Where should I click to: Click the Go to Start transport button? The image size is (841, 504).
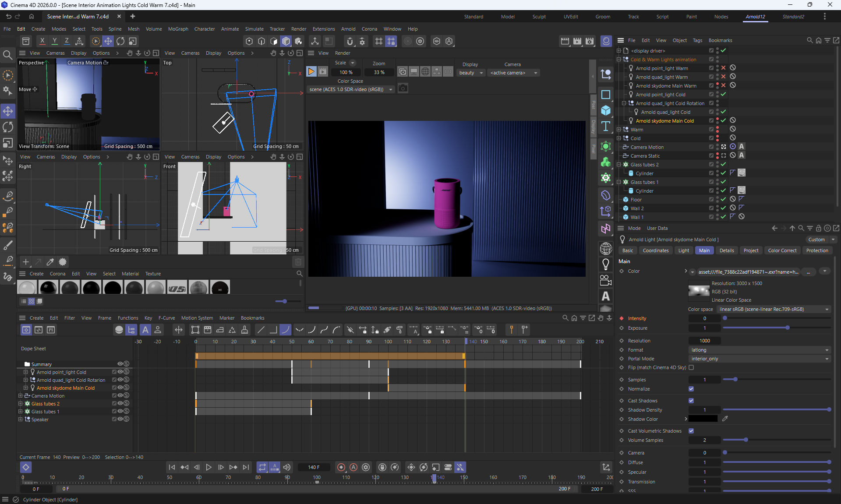[172, 467]
